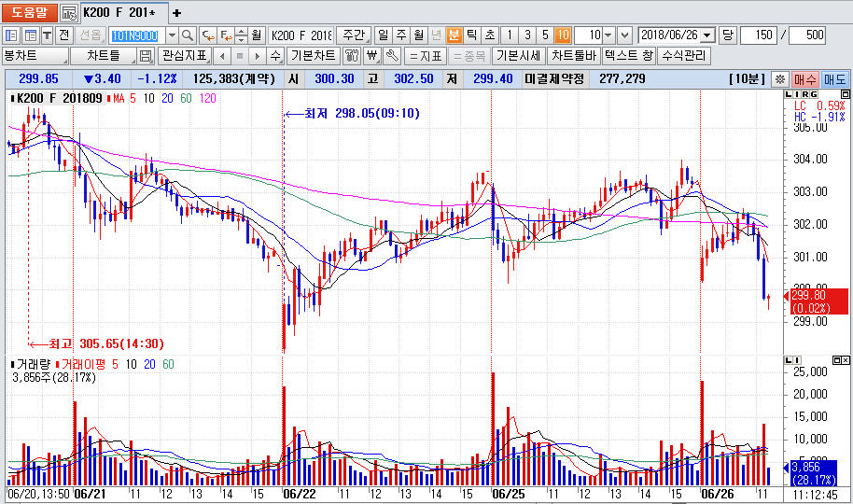Open the symbol code dropdown arrow
Viewport: 853px width, 504px height.
(x=171, y=35)
